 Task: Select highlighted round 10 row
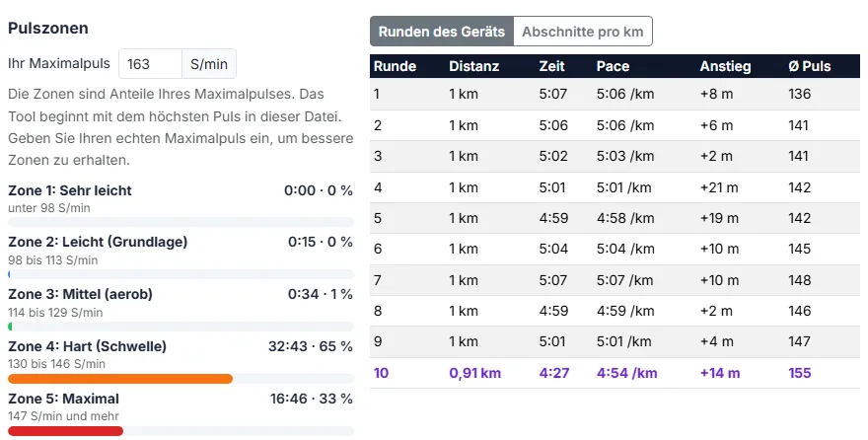click(x=615, y=373)
